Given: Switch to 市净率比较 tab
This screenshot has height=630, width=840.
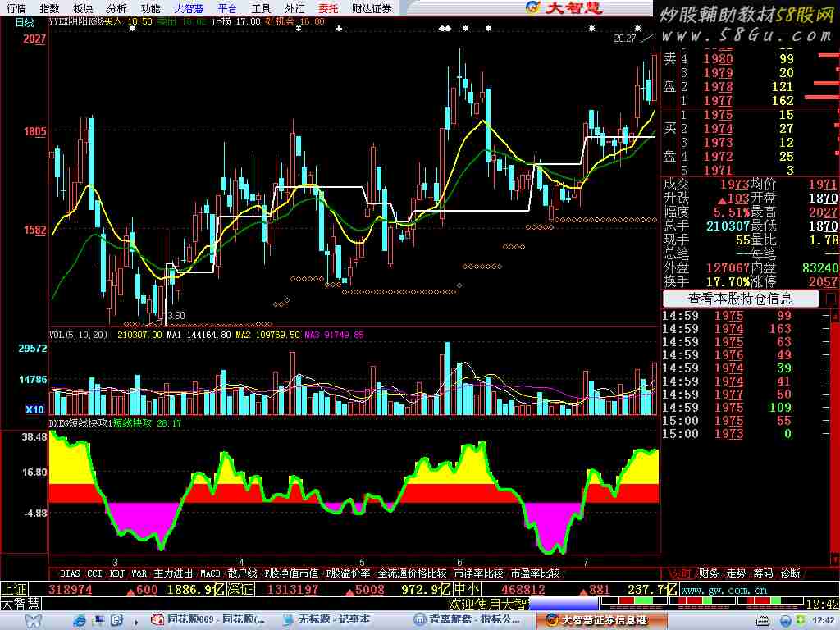Looking at the screenshot, I should (478, 573).
